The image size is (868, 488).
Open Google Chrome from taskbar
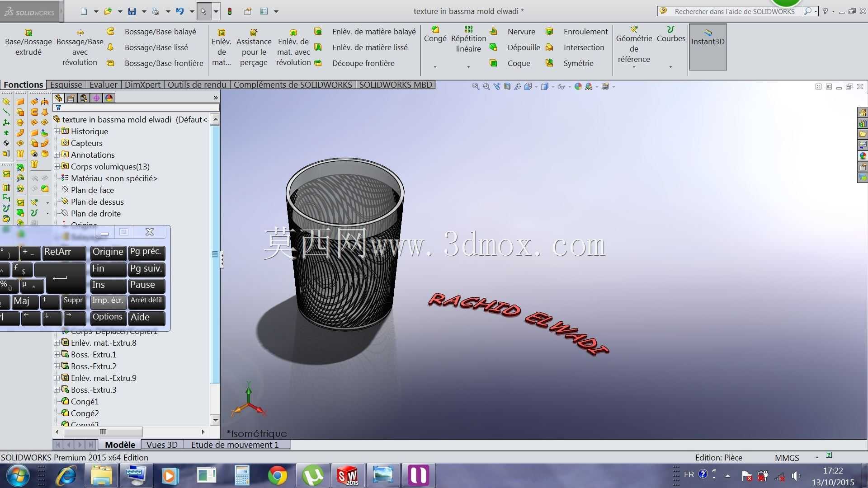[277, 475]
